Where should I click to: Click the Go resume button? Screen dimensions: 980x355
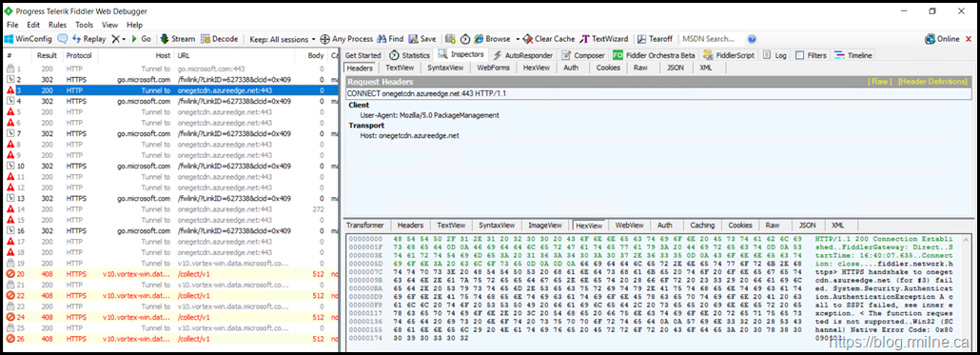[x=141, y=39]
